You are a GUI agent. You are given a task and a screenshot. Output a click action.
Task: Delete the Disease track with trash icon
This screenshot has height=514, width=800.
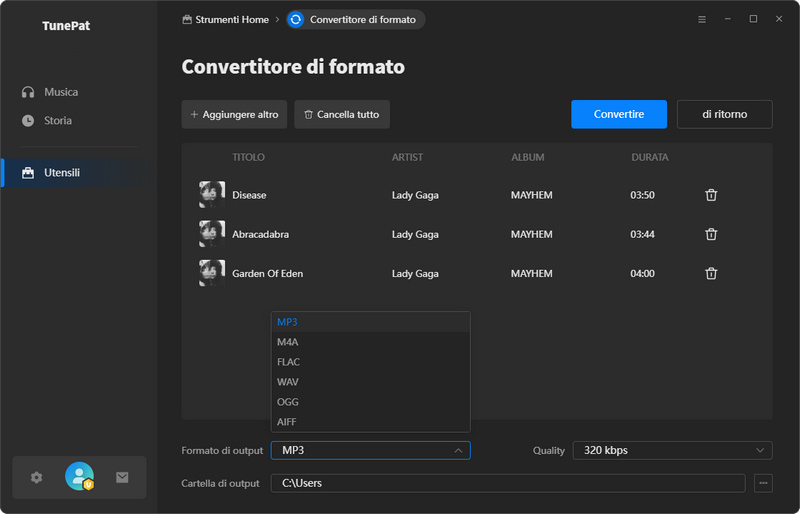pos(711,195)
